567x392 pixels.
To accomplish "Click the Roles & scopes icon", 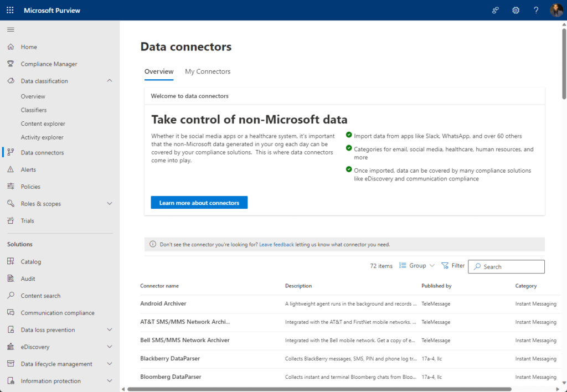I will coord(11,203).
